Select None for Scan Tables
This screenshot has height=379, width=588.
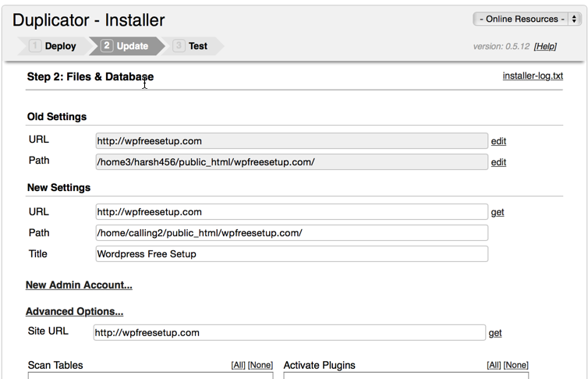coord(260,366)
